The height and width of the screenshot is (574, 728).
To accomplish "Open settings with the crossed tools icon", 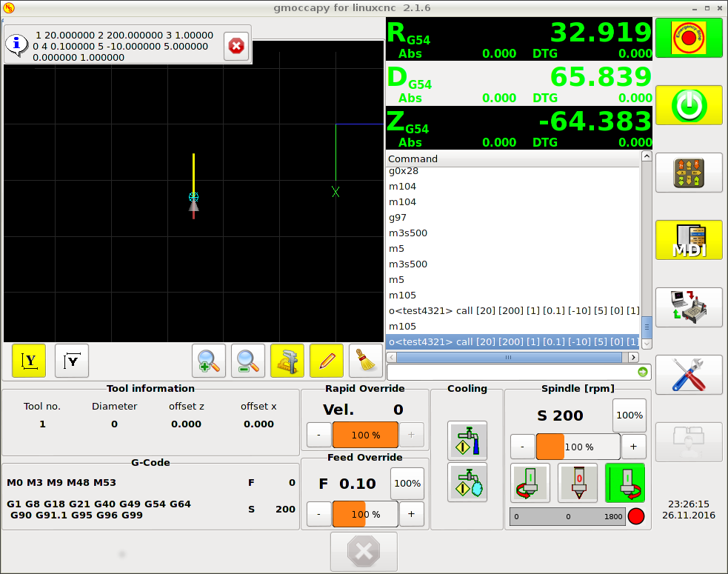I will click(689, 375).
